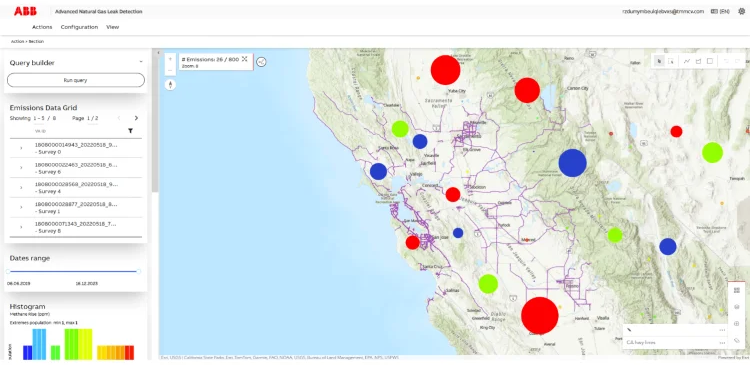The height and width of the screenshot is (365, 750).
Task: Select the pointer tool in map toolbar
Action: click(x=659, y=61)
